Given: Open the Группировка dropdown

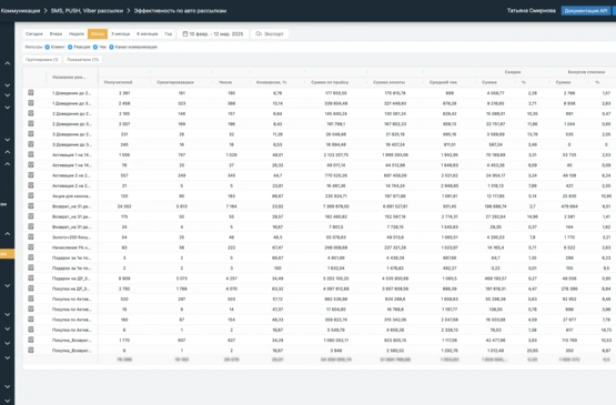Looking at the screenshot, I should click(42, 60).
